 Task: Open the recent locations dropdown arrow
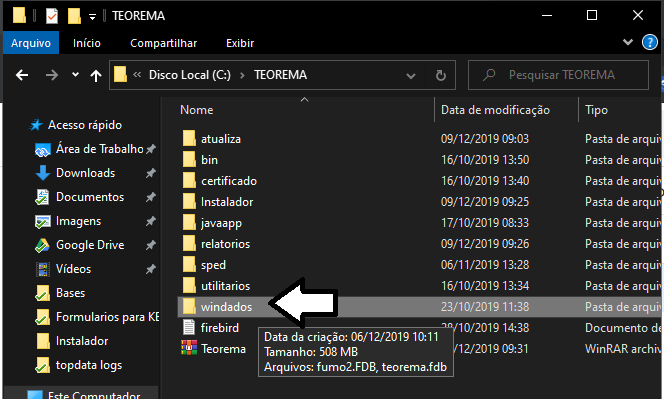tap(75, 75)
